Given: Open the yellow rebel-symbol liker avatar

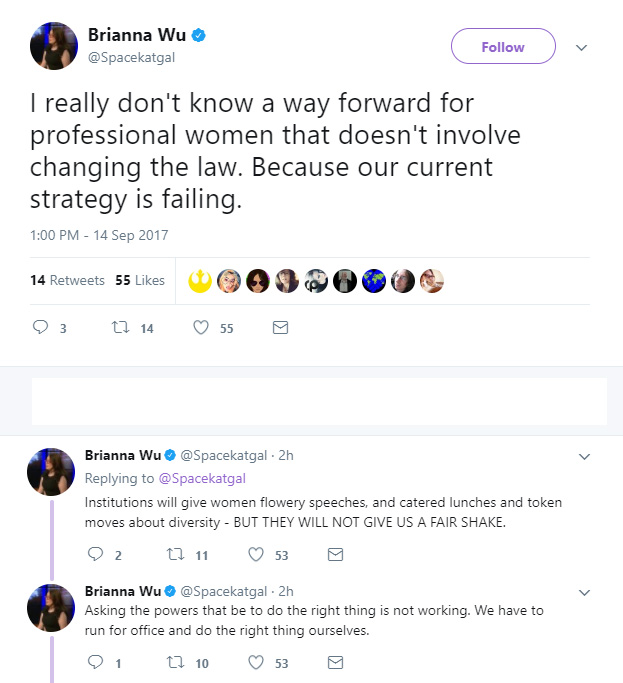Looking at the screenshot, I should point(200,281).
